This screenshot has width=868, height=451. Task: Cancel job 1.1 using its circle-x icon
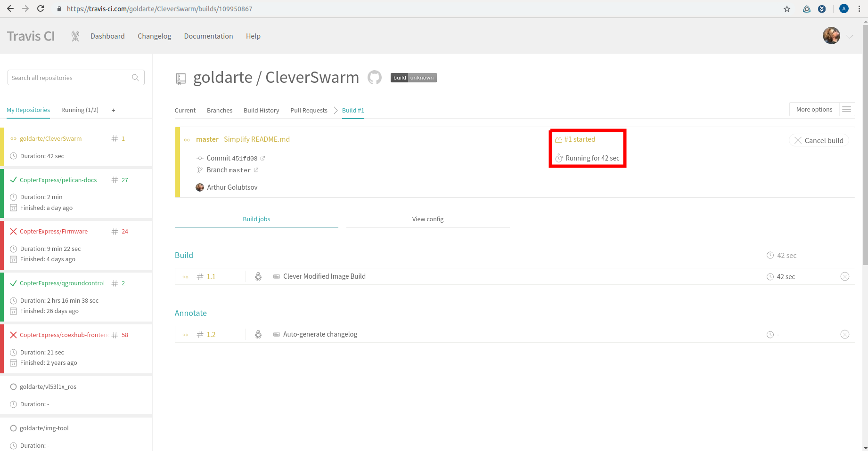click(844, 276)
